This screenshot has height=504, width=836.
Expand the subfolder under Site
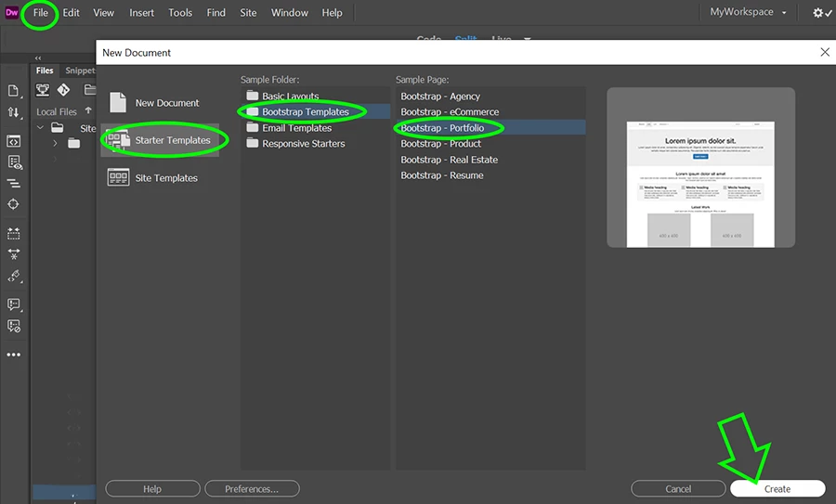[x=55, y=143]
